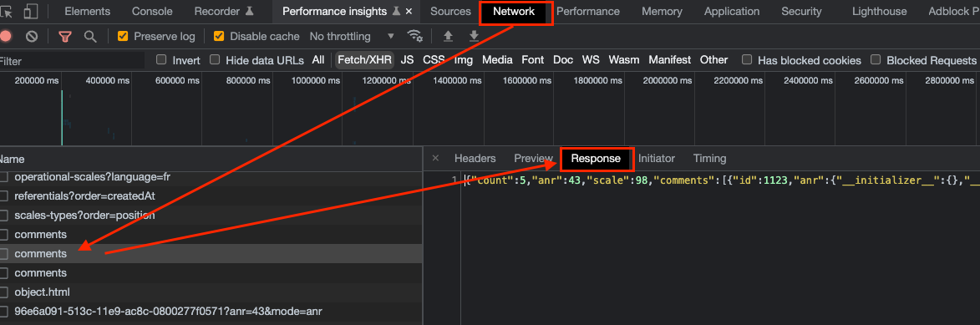Tick checkbox beside referentials?order=createdAt
Viewport: 980px width, 325px height.
(3, 196)
